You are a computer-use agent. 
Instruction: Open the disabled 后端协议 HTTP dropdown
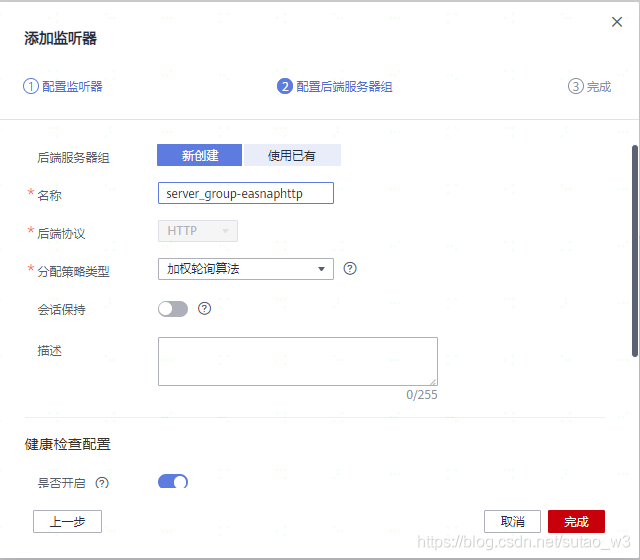(198, 231)
